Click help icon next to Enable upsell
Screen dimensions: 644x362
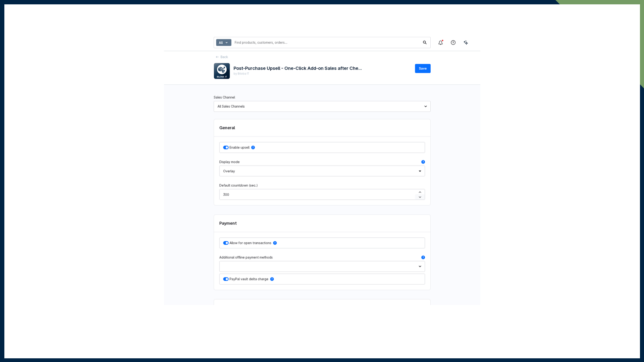pyautogui.click(x=253, y=147)
